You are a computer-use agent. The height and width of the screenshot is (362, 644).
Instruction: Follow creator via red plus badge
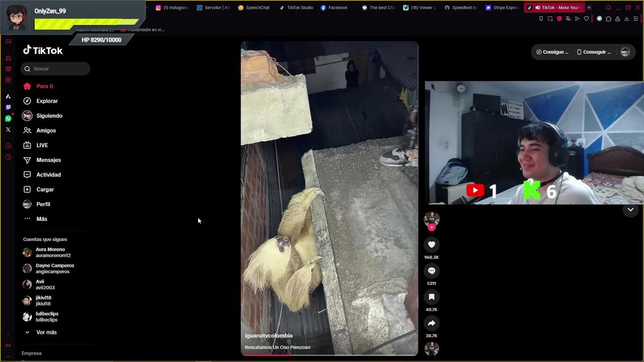click(x=431, y=227)
